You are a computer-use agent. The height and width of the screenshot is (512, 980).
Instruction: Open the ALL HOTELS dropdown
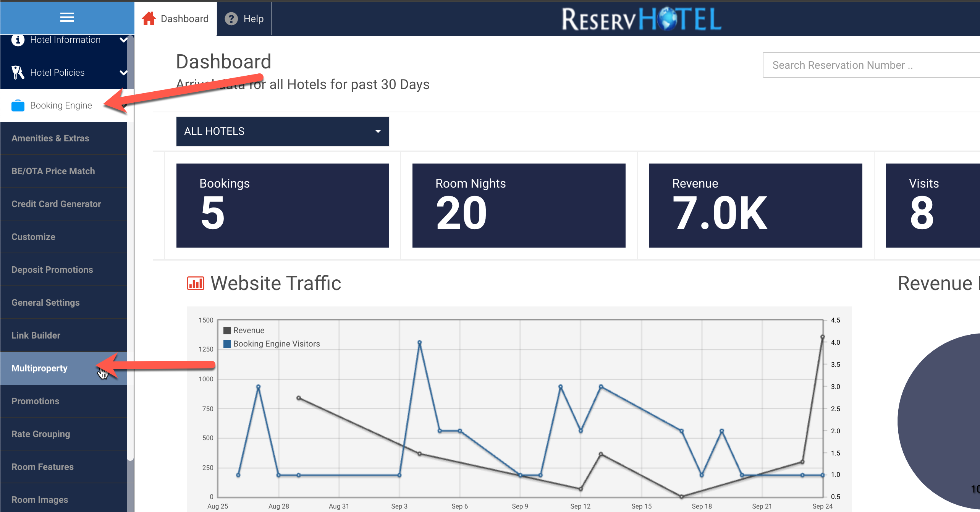[282, 131]
